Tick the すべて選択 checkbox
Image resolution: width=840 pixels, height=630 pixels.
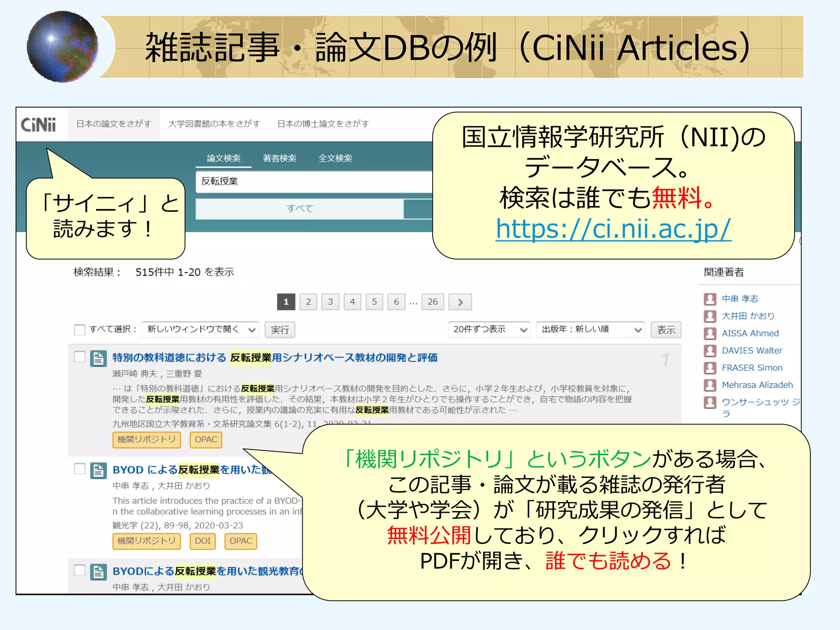tap(80, 330)
